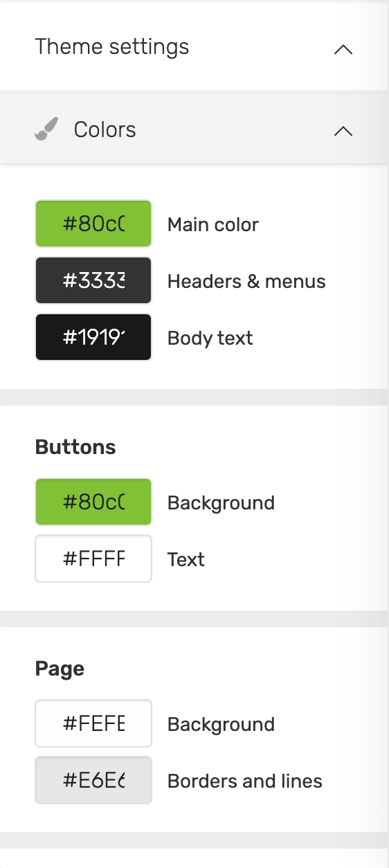This screenshot has height=868, width=389.
Task: Click the Page section heading
Action: pyautogui.click(x=60, y=669)
